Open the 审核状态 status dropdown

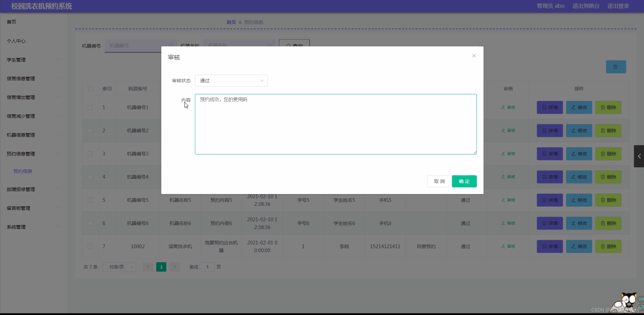231,81
